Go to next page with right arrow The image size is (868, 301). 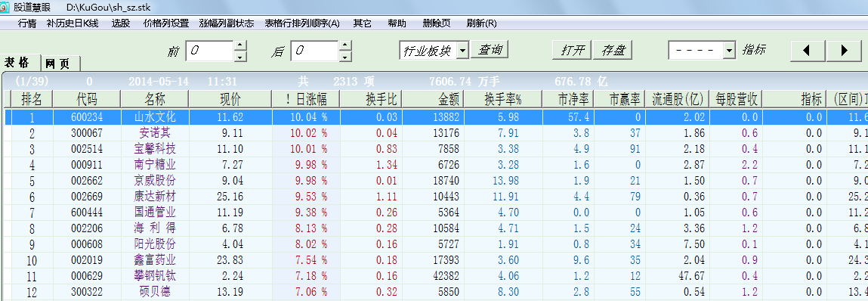tap(844, 51)
